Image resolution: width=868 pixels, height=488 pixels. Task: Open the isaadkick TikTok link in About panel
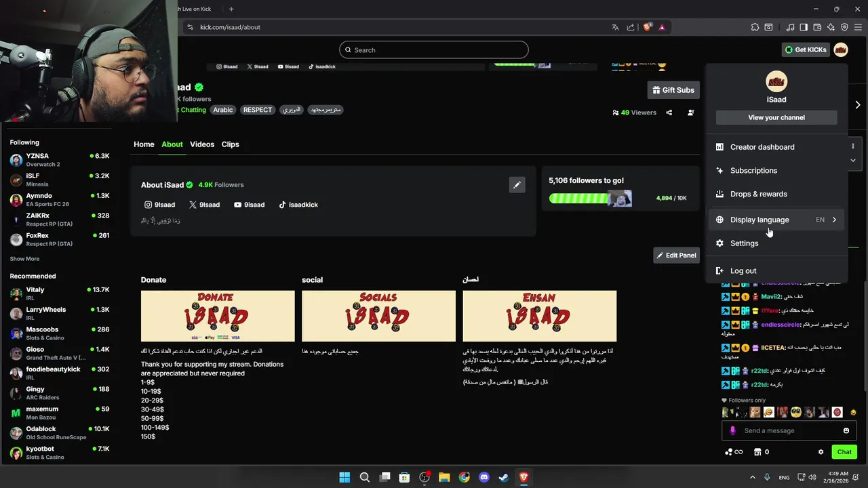click(x=298, y=205)
